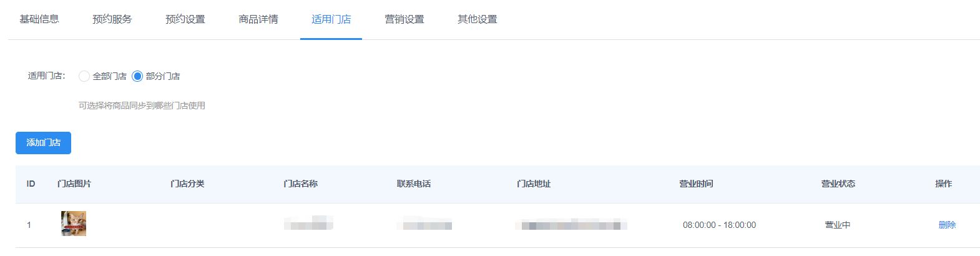Go to the 预约设置 tab

185,19
